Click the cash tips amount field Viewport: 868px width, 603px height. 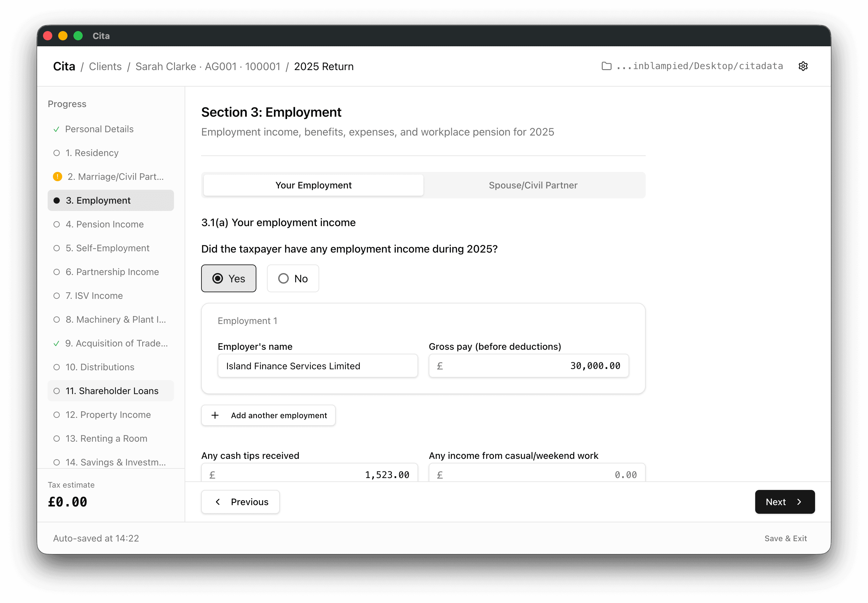click(x=310, y=473)
